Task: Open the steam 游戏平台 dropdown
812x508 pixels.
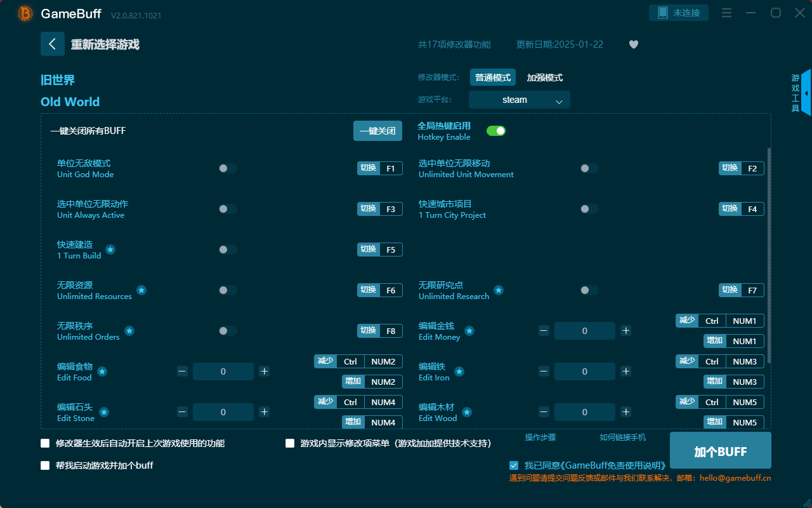Action: point(519,100)
